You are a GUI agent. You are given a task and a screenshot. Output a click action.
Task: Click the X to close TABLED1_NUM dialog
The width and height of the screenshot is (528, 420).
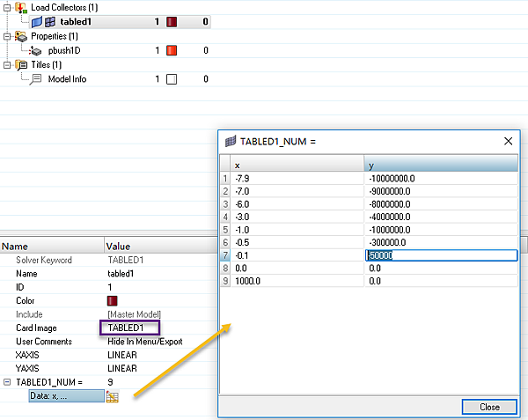(x=508, y=141)
